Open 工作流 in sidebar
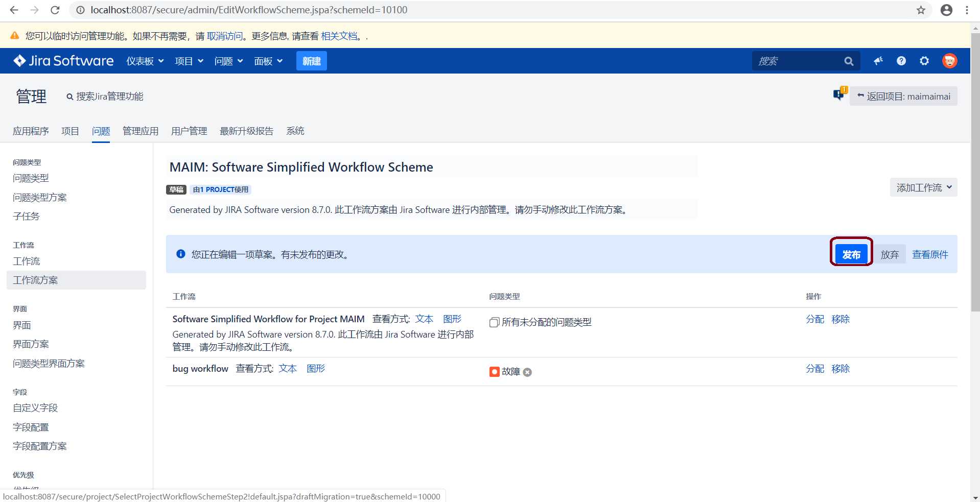The image size is (980, 502). coord(26,261)
